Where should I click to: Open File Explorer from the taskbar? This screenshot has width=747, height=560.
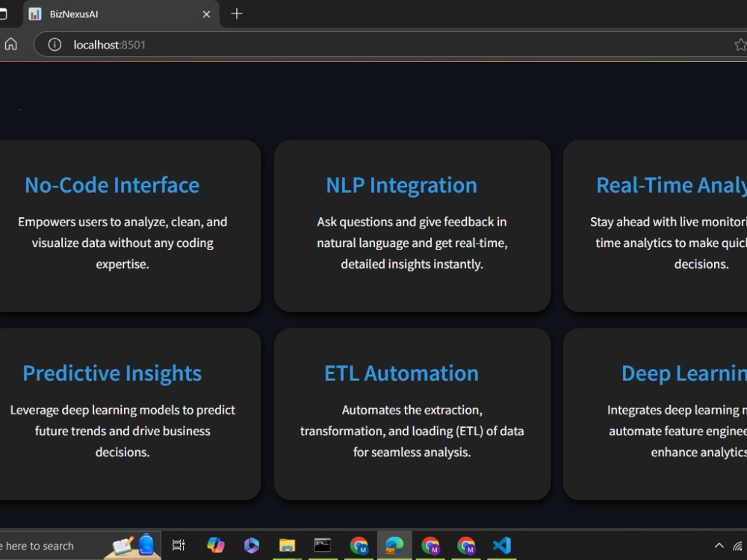287,545
